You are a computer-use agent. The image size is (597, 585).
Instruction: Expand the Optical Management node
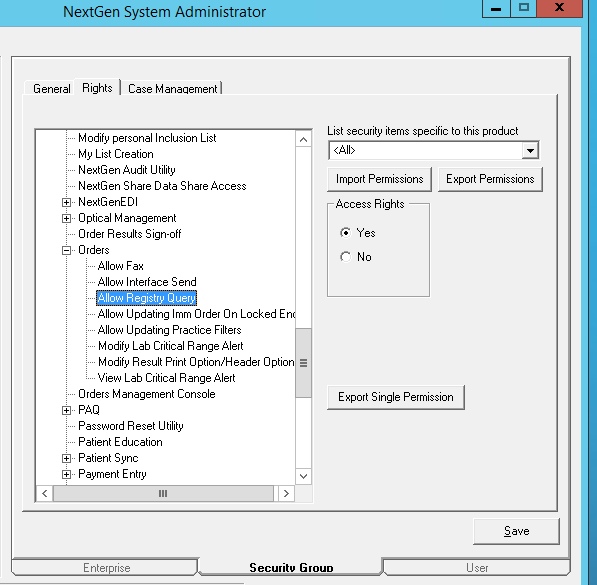point(66,218)
